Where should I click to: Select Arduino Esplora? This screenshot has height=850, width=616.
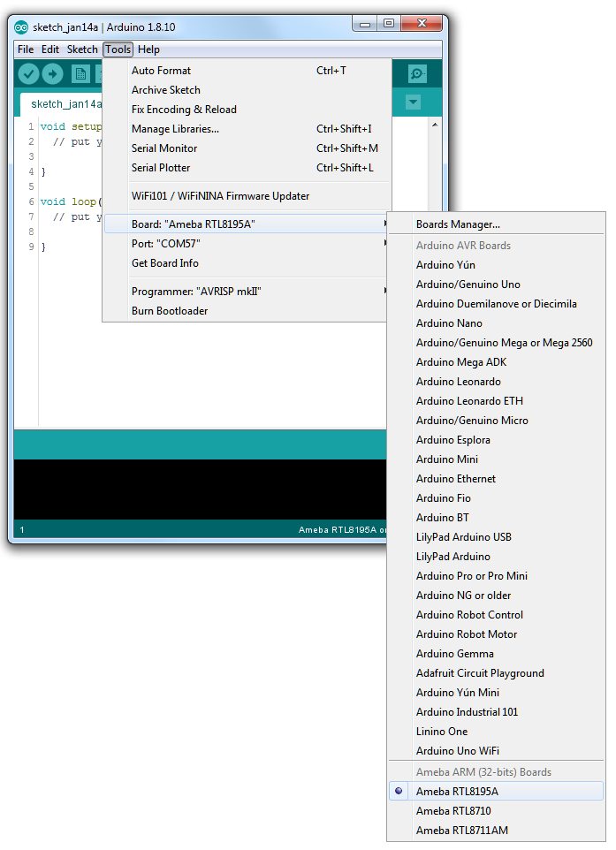tap(496, 440)
